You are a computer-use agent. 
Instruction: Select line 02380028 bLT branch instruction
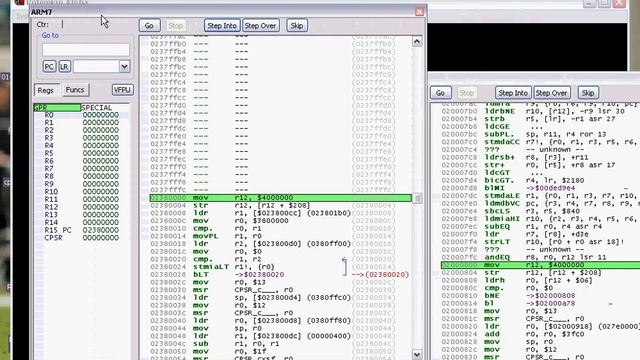click(280, 275)
